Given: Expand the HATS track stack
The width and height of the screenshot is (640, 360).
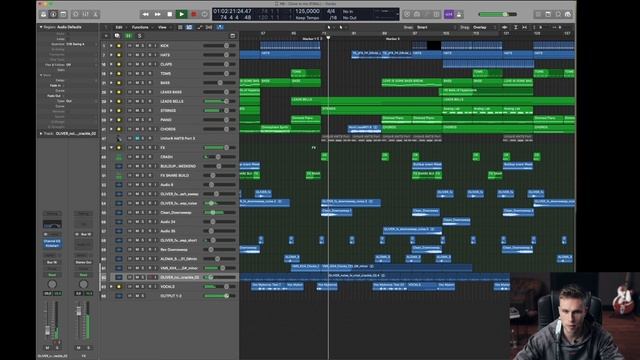Looking at the screenshot, I should click(x=111, y=55).
